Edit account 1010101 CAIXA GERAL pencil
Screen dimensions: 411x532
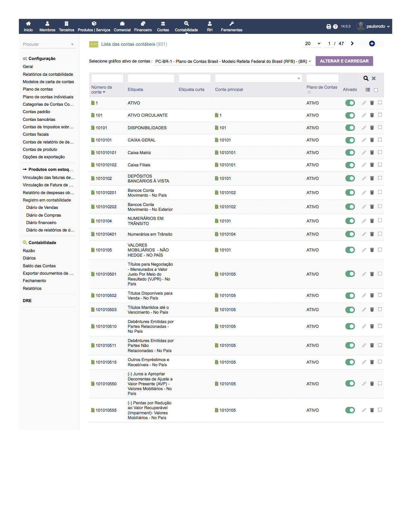click(364, 140)
